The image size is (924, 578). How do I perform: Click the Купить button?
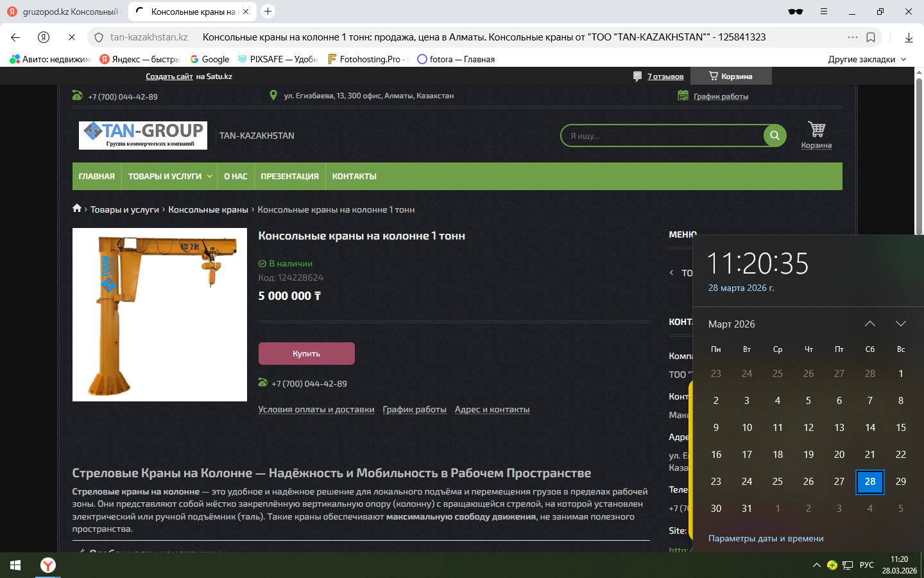click(x=307, y=354)
